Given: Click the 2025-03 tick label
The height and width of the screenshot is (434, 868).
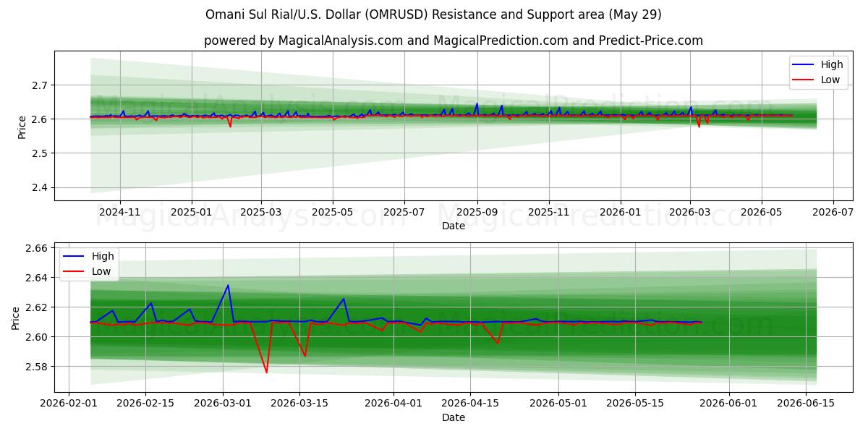Looking at the screenshot, I should click(x=261, y=212).
